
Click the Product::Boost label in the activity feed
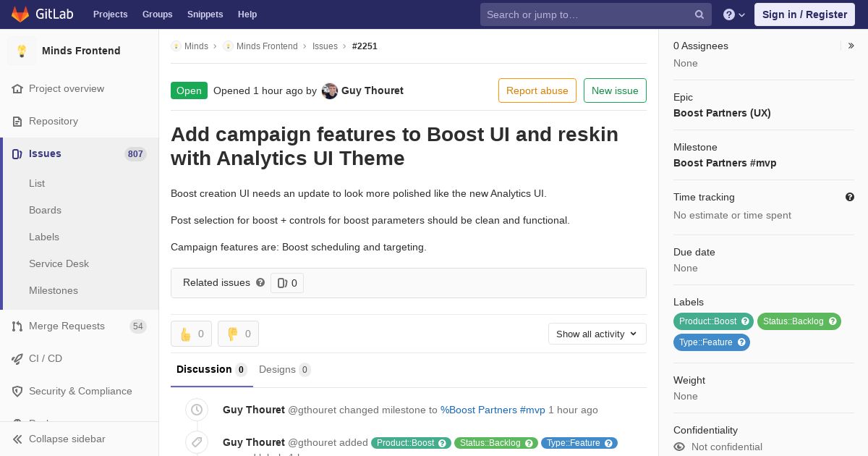(x=411, y=443)
